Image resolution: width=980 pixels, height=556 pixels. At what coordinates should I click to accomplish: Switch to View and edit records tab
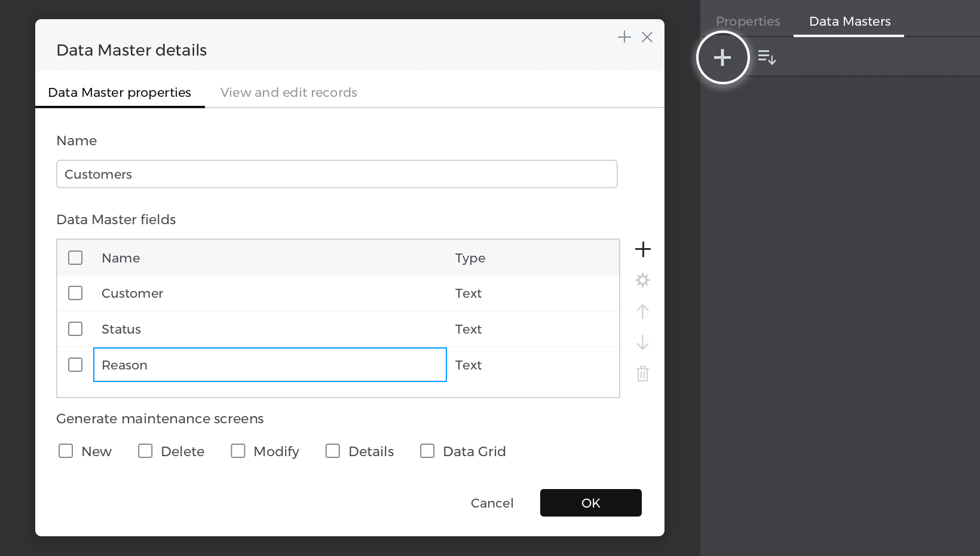[289, 93]
